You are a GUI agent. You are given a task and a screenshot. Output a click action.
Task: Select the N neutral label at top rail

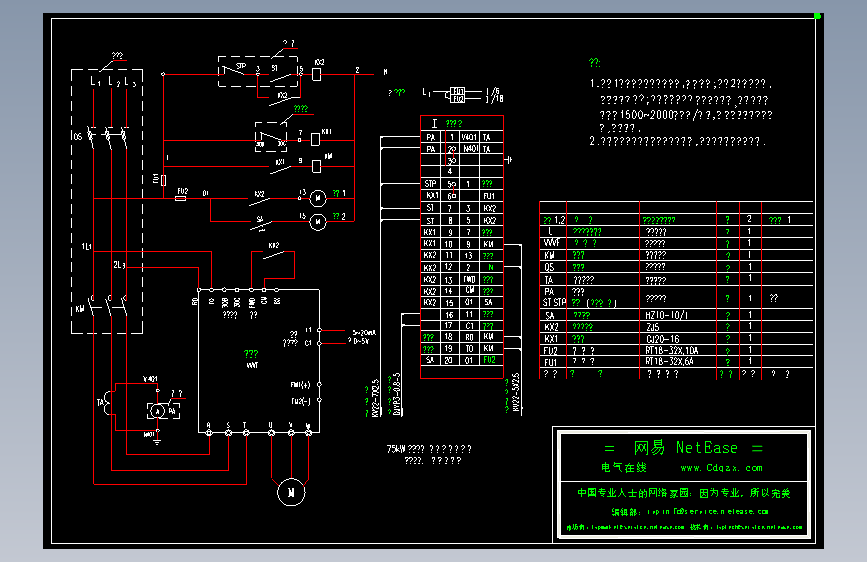coord(385,72)
